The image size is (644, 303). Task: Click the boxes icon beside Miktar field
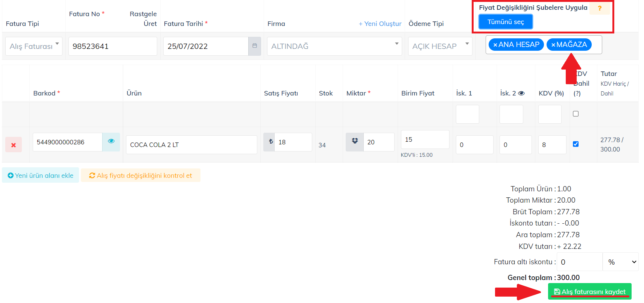(355, 142)
